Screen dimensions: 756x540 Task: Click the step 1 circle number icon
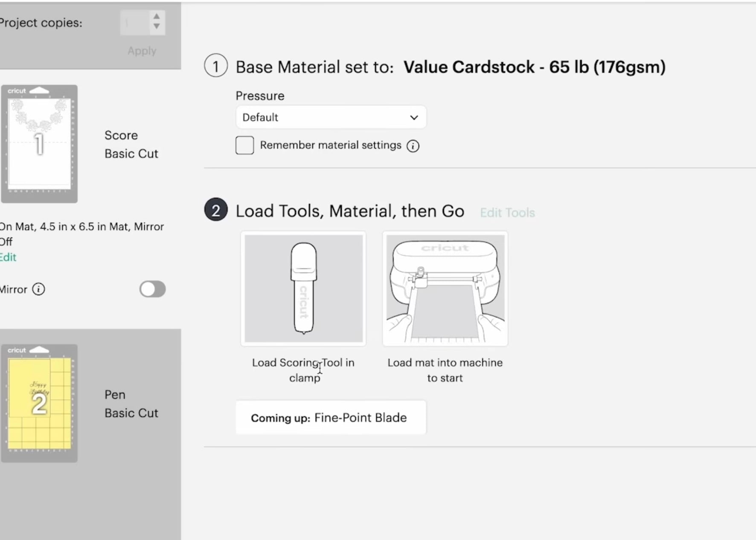216,67
